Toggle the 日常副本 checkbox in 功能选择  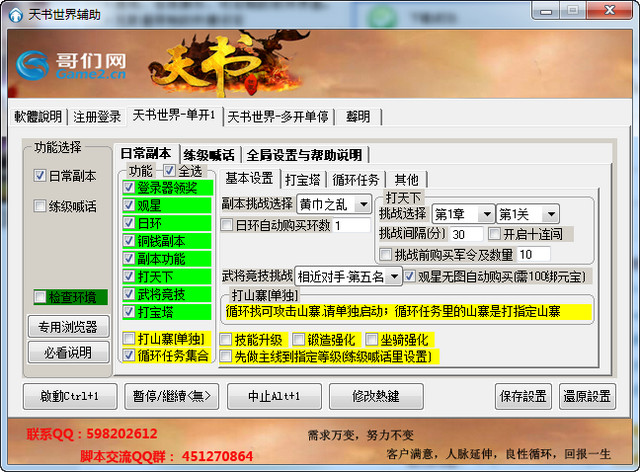point(40,176)
